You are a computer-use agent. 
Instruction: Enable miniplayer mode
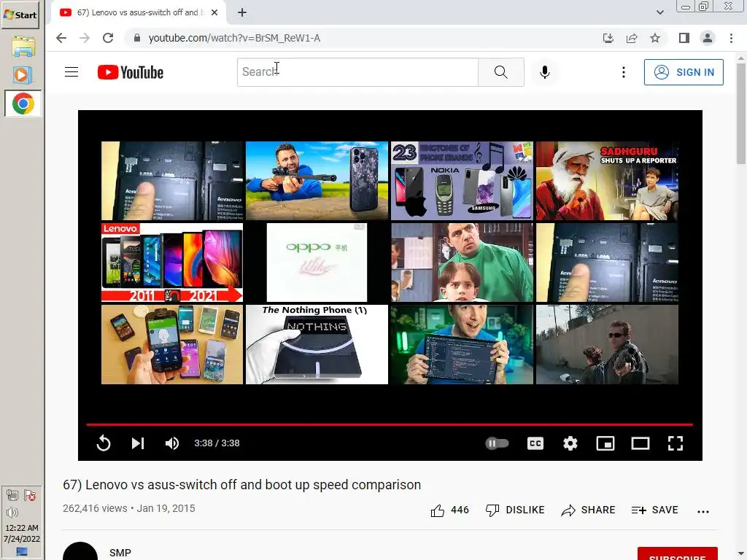[x=605, y=443]
